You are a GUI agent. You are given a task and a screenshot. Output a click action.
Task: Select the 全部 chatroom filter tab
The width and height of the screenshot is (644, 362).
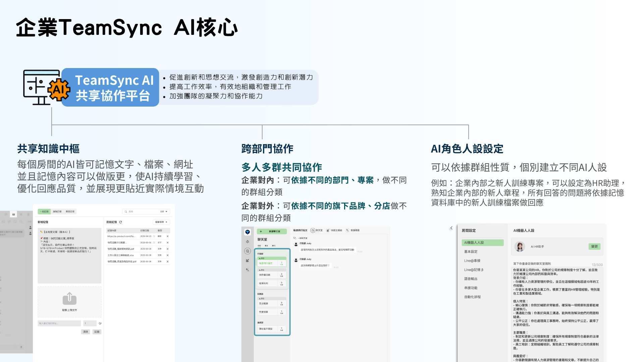click(x=259, y=246)
